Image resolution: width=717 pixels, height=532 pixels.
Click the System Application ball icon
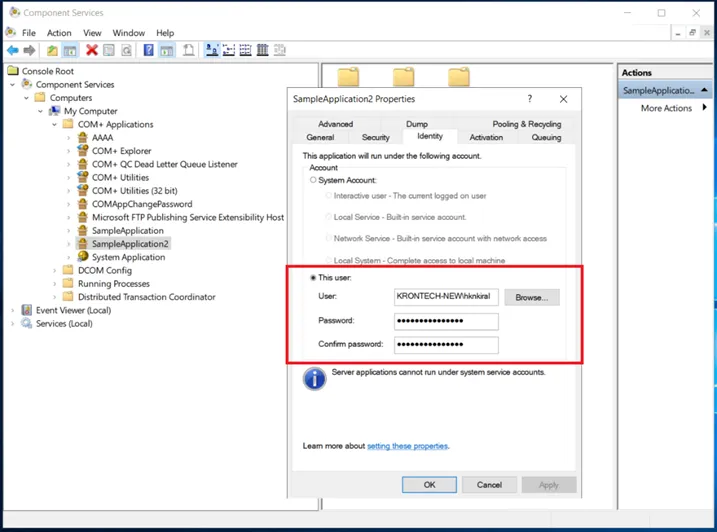83,257
